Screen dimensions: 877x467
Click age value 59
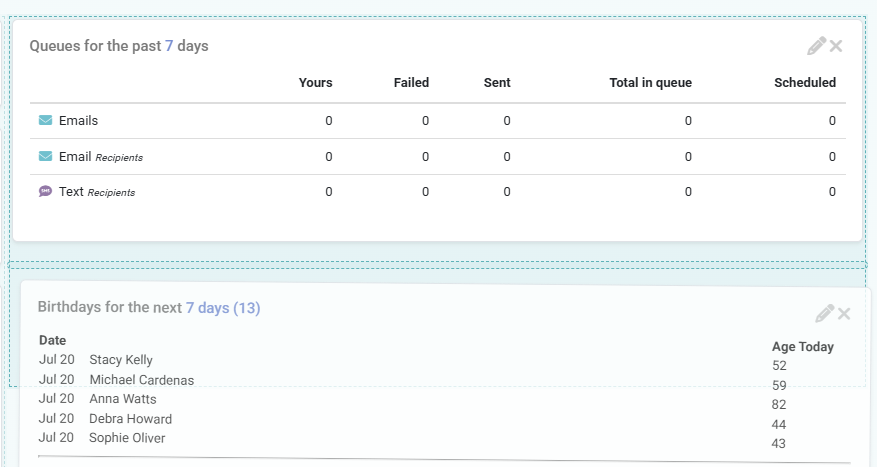(779, 385)
